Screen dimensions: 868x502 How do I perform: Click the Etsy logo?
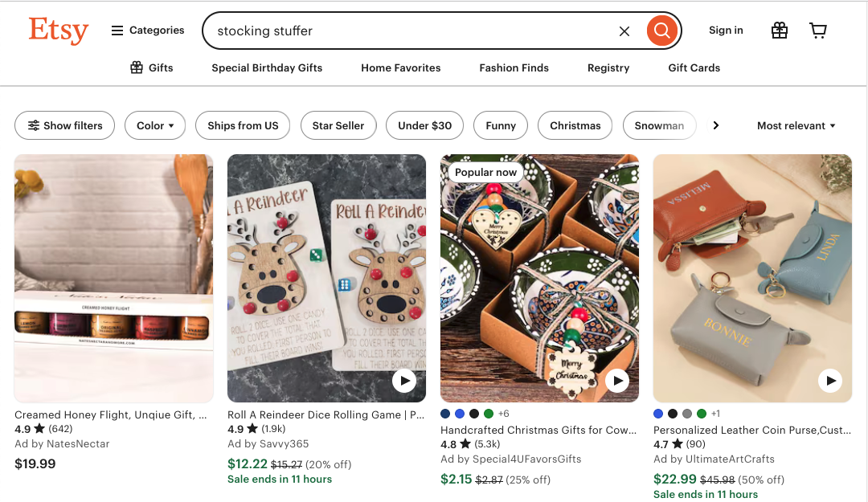(x=58, y=31)
